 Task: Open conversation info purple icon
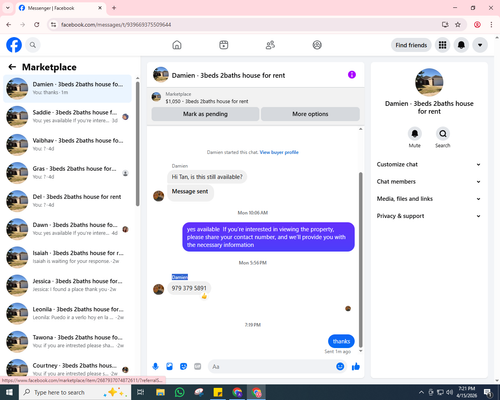pyautogui.click(x=352, y=75)
